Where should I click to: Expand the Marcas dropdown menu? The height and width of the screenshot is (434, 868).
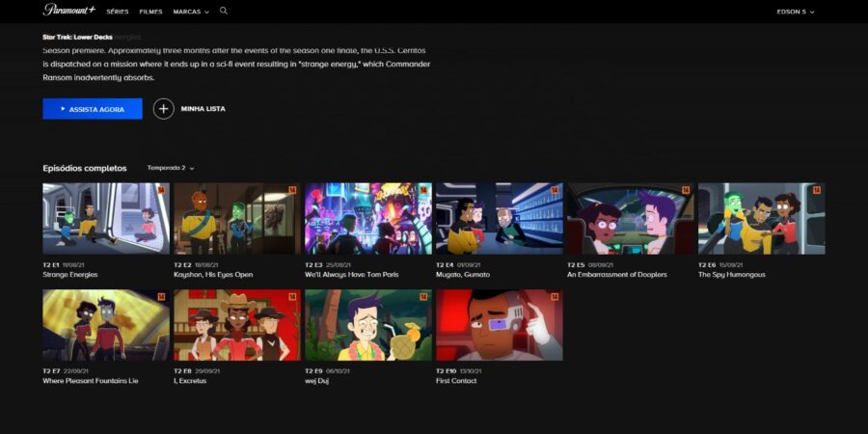pos(191,12)
